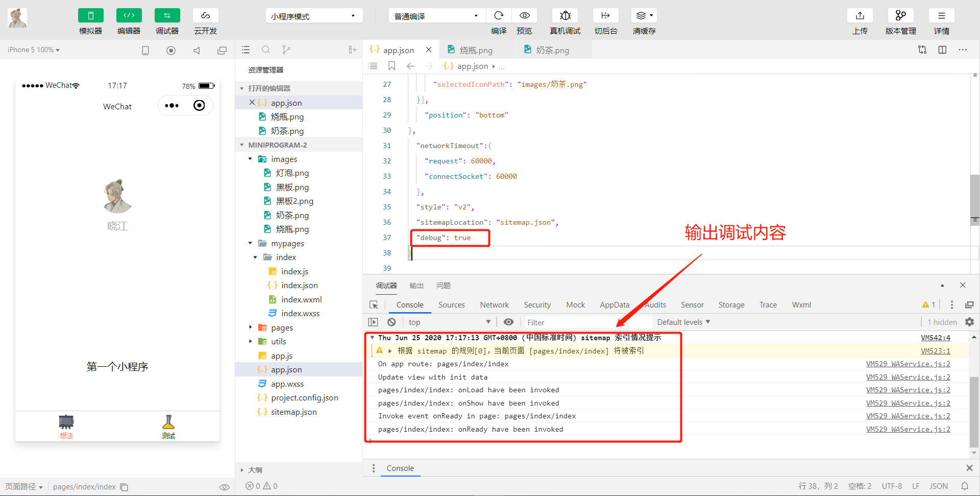
Task: Open the top context dropdown
Action: 450,322
